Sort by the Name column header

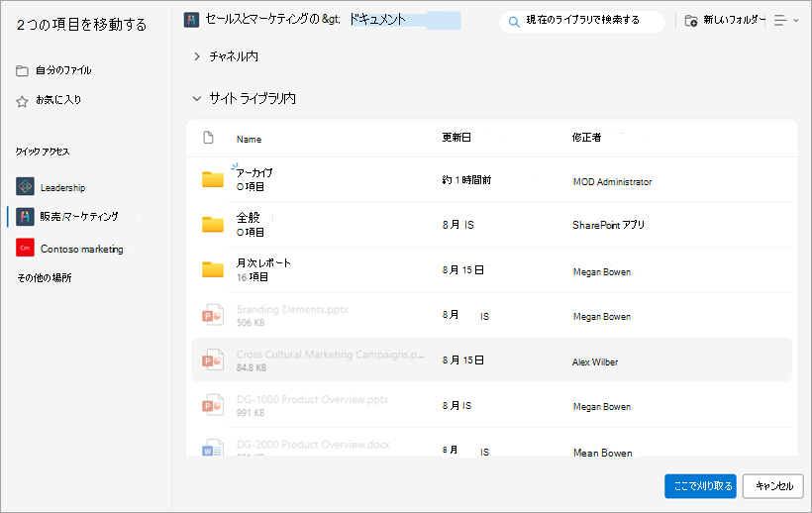click(250, 139)
